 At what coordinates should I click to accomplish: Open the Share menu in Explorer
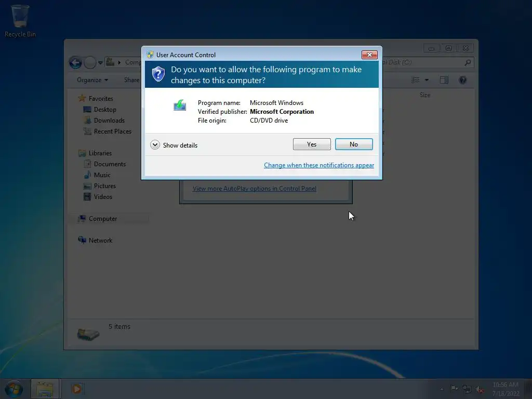(x=131, y=80)
